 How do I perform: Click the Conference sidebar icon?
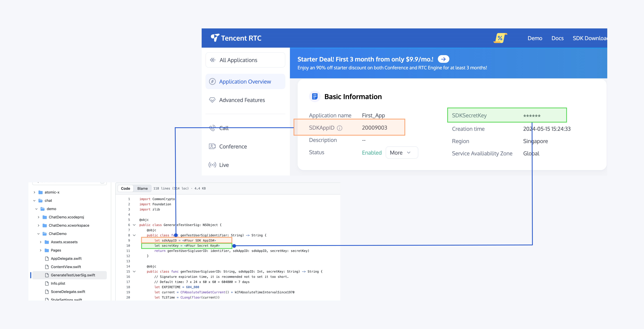212,146
